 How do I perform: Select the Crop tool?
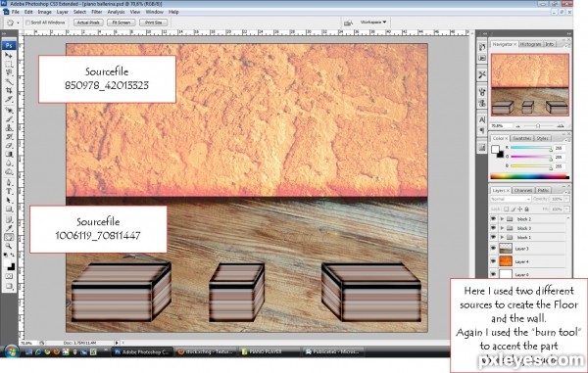point(9,91)
